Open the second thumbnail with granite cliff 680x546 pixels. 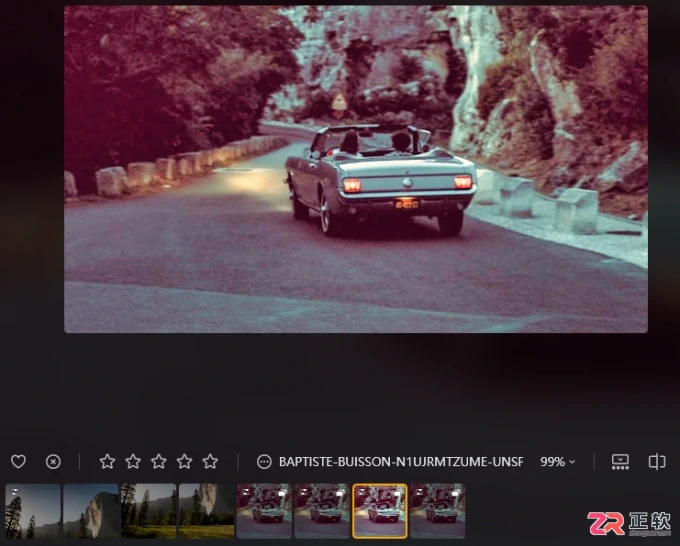tap(91, 511)
